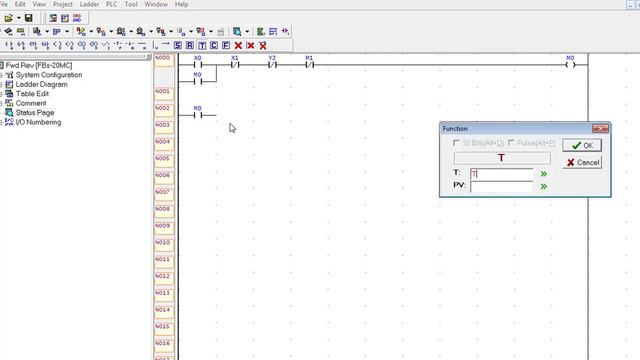Click the PV input field

point(502,187)
